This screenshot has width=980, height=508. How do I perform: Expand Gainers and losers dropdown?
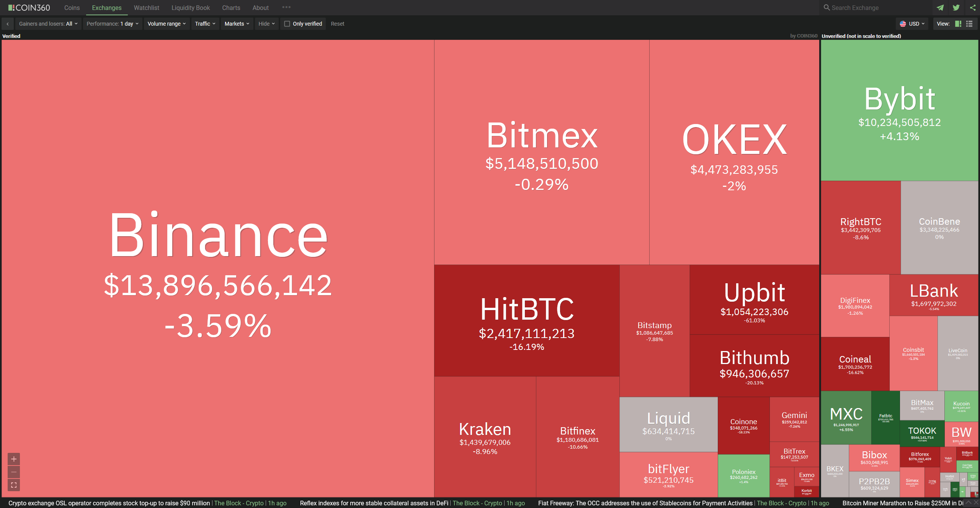click(48, 24)
